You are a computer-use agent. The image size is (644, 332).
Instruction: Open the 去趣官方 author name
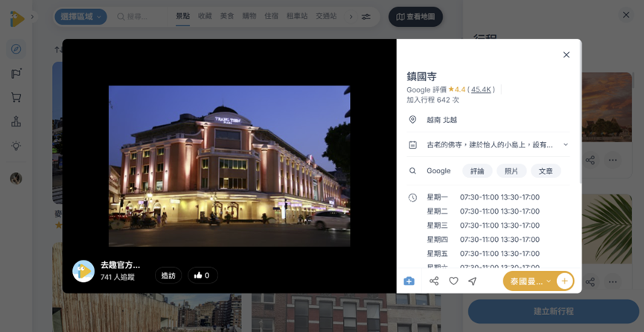[x=121, y=265]
